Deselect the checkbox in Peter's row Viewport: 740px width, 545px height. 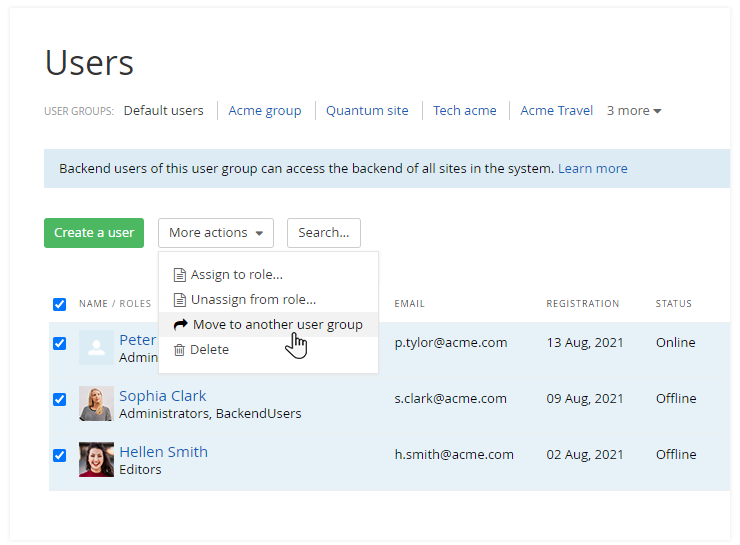(x=59, y=343)
